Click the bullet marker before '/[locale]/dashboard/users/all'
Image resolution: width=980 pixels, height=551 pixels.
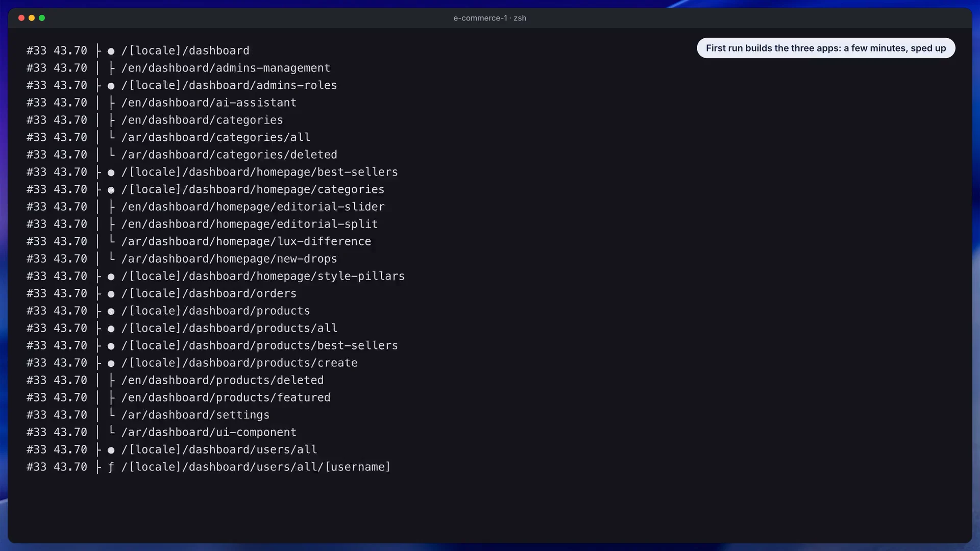pos(111,450)
